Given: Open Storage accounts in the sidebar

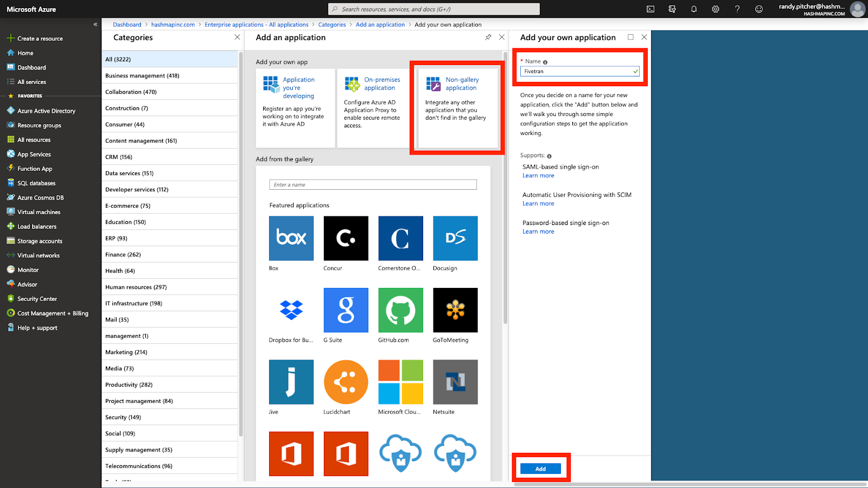Looking at the screenshot, I should tap(40, 241).
